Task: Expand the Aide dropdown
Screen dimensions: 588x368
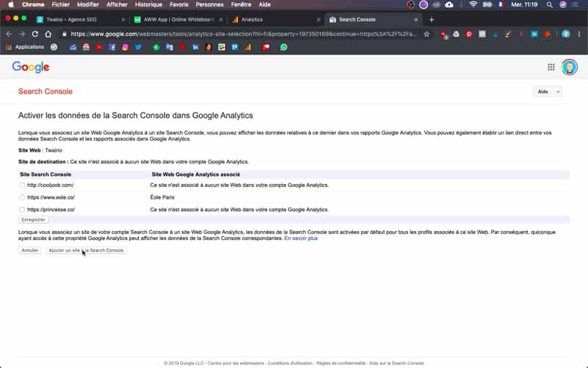Action: click(x=548, y=91)
